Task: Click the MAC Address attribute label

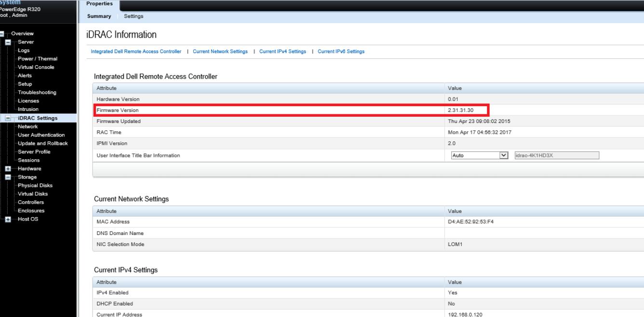Action: coord(113,222)
